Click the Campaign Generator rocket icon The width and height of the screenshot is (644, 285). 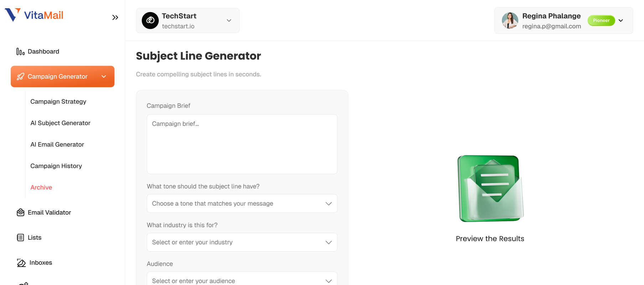pos(21,77)
